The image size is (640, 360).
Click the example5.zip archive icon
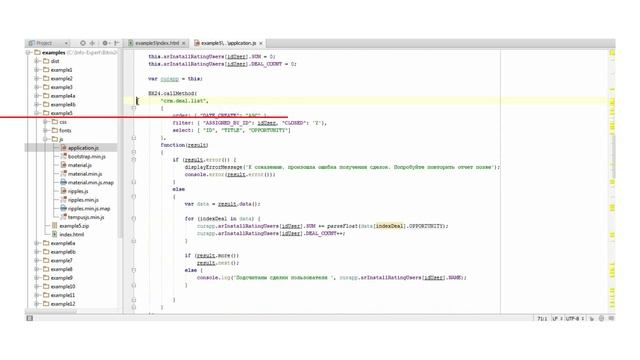pos(55,226)
